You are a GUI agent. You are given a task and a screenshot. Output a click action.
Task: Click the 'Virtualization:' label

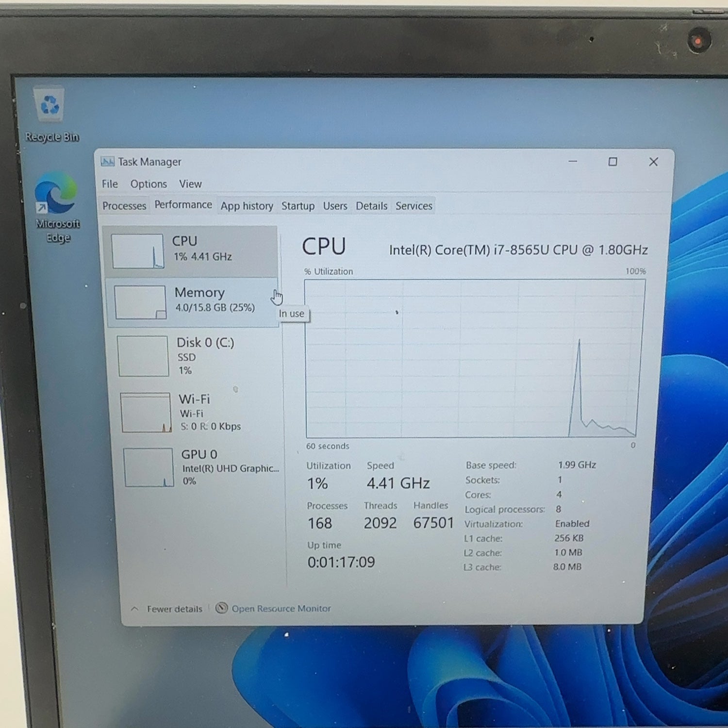[x=494, y=524]
